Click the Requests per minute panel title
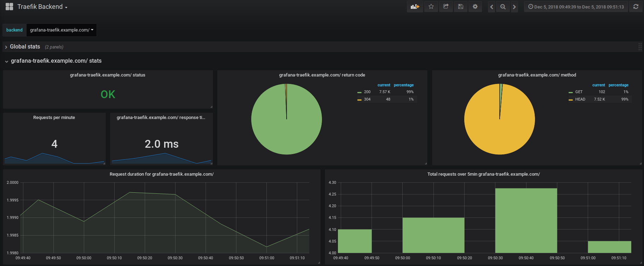This screenshot has height=266, width=644. pyautogui.click(x=54, y=118)
